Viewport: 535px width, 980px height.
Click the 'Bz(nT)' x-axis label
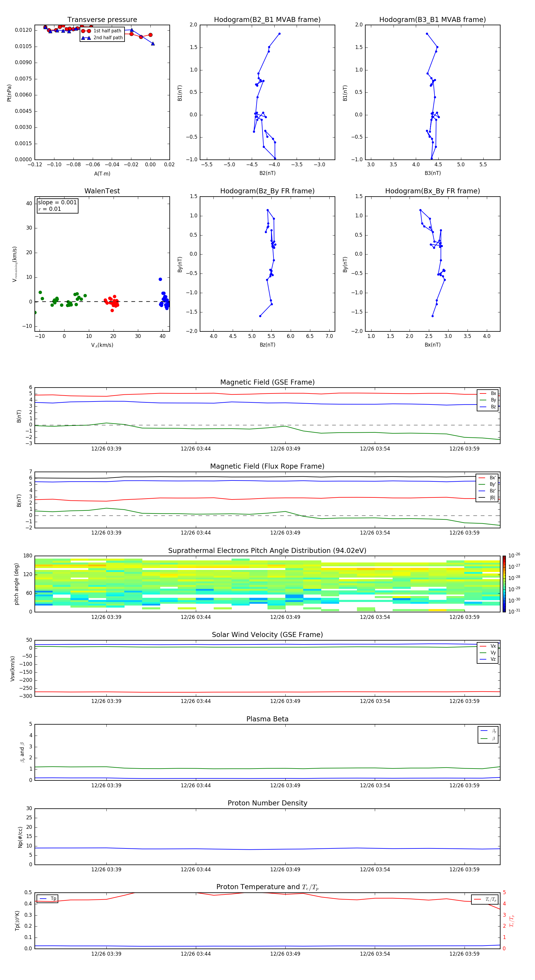267,345
